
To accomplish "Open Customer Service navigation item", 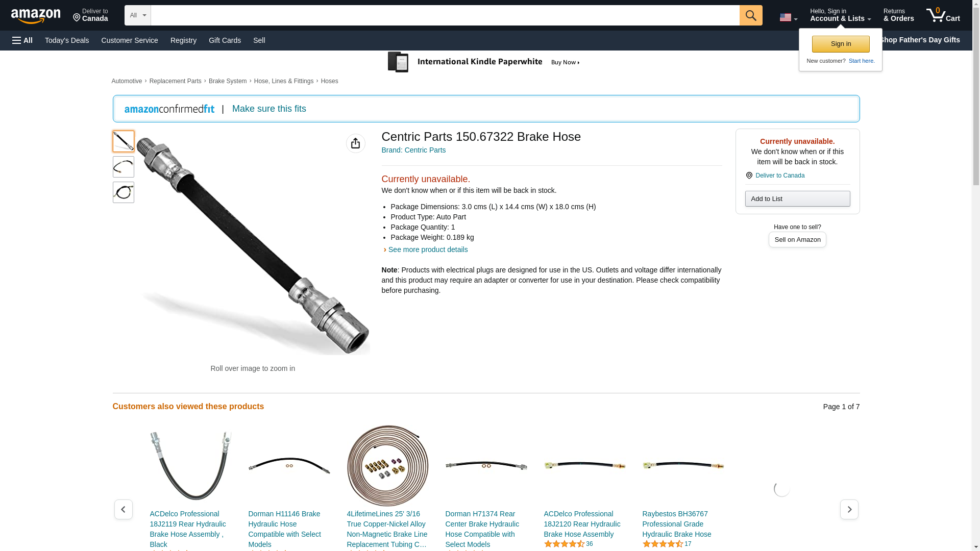I will pyautogui.click(x=130, y=40).
